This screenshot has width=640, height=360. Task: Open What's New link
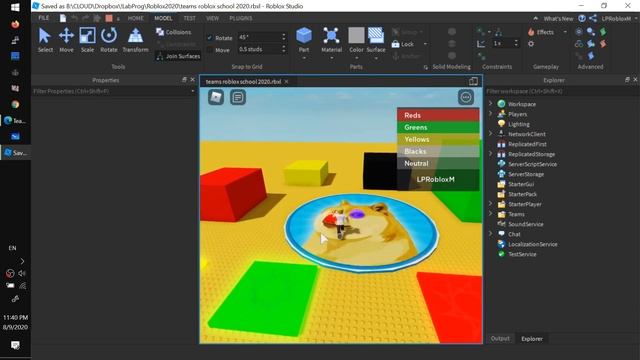558,19
